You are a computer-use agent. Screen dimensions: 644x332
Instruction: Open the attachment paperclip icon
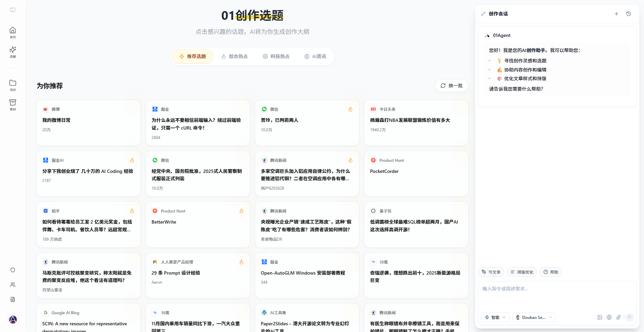[x=619, y=317]
